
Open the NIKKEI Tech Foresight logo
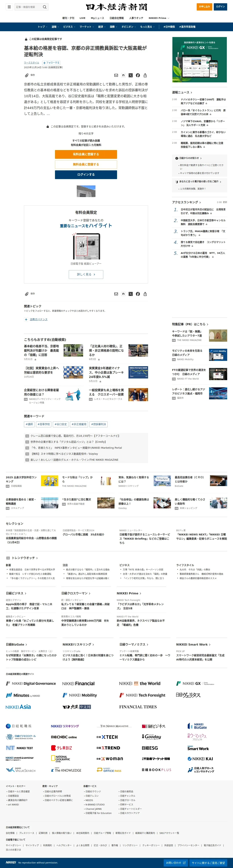click(142, 695)
